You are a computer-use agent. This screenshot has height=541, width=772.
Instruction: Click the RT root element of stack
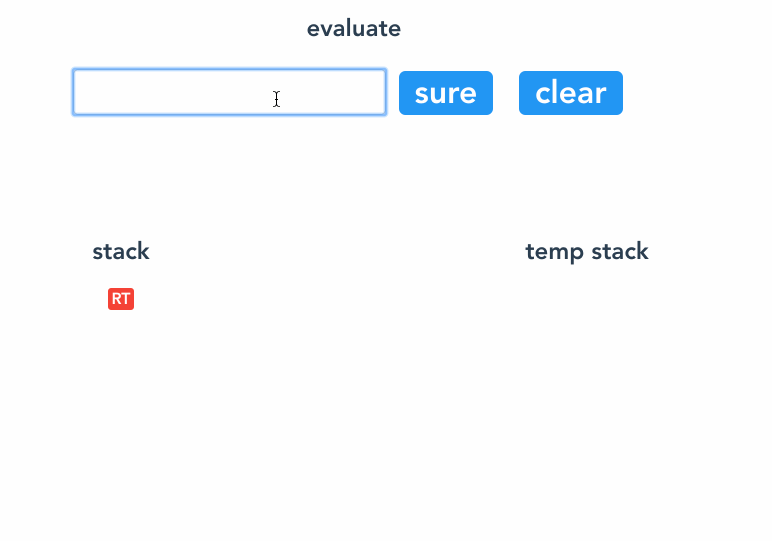[x=121, y=299]
